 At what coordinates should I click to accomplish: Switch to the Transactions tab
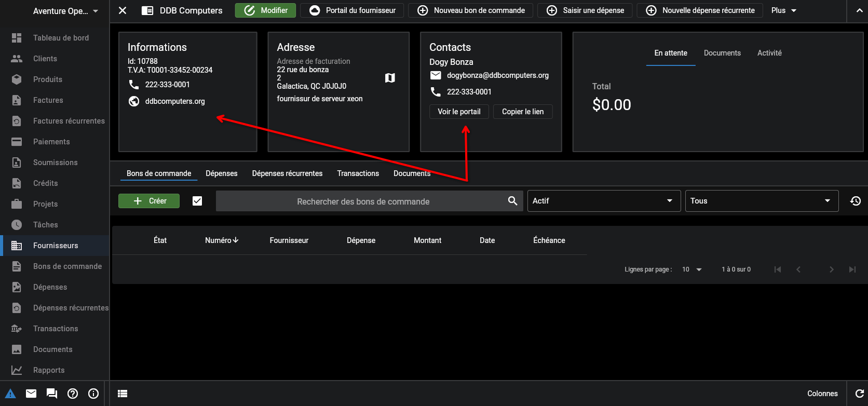point(358,173)
